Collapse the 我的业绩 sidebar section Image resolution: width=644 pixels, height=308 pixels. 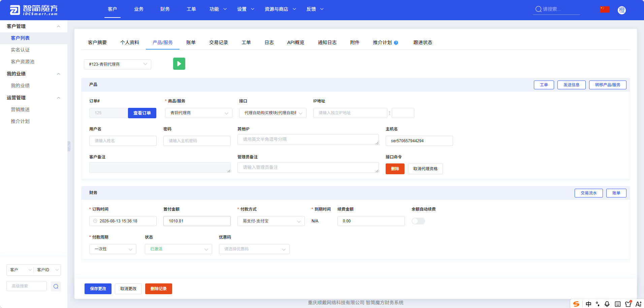tap(59, 74)
